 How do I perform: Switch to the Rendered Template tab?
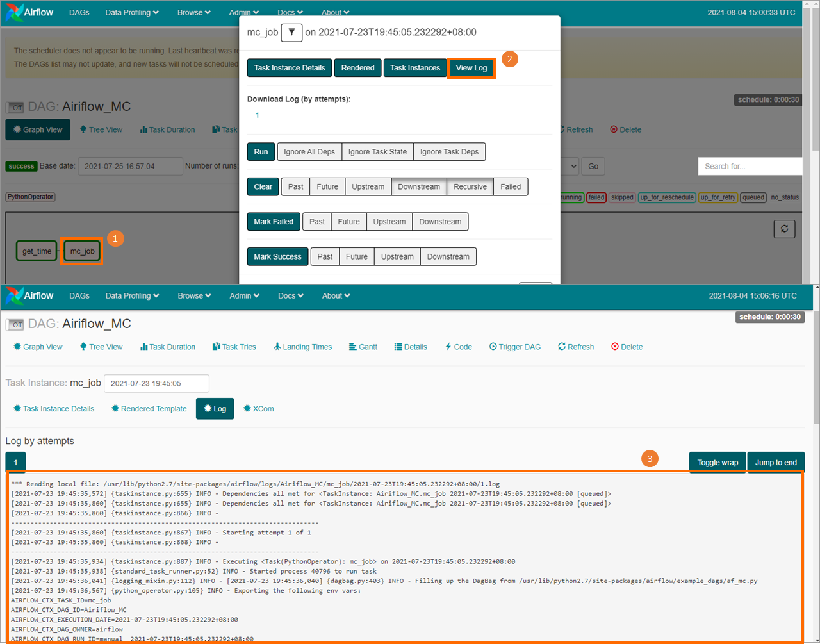pyautogui.click(x=149, y=409)
